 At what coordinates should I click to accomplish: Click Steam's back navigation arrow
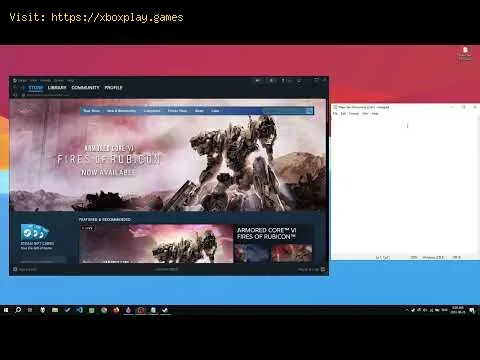pyautogui.click(x=15, y=88)
